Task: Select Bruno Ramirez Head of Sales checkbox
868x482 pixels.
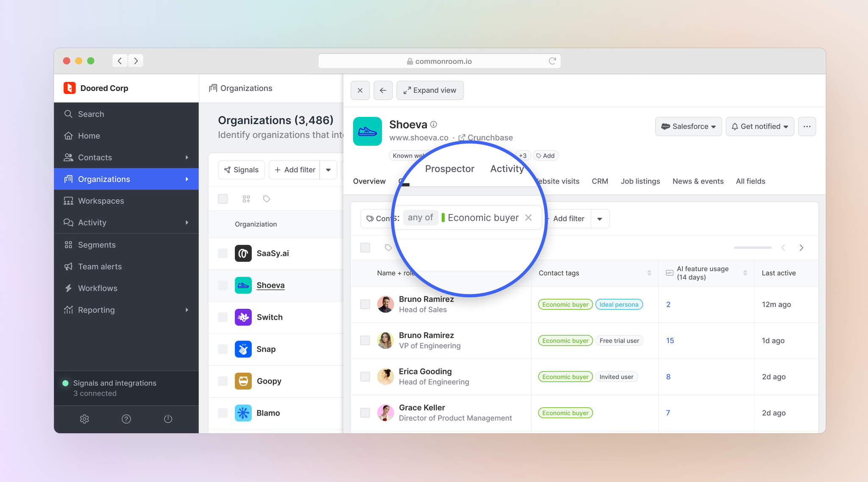Action: (x=365, y=304)
